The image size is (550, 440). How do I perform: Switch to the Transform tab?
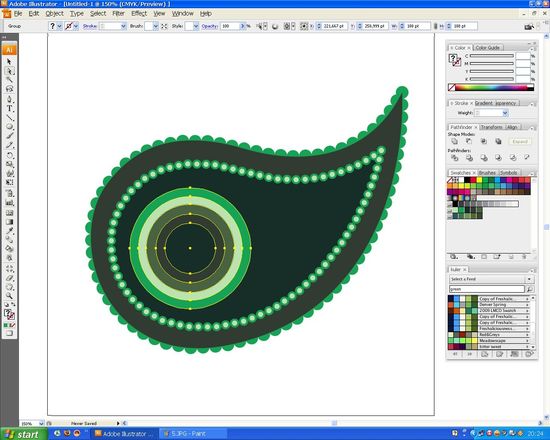tap(491, 127)
